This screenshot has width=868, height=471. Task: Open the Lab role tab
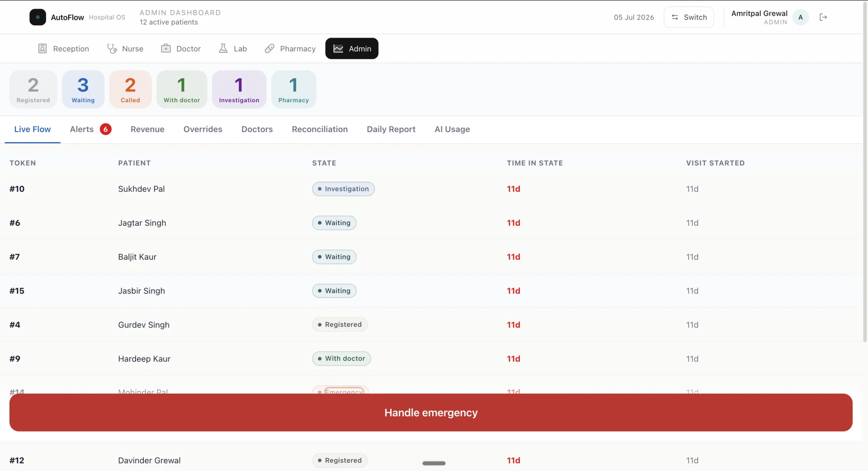coord(233,48)
